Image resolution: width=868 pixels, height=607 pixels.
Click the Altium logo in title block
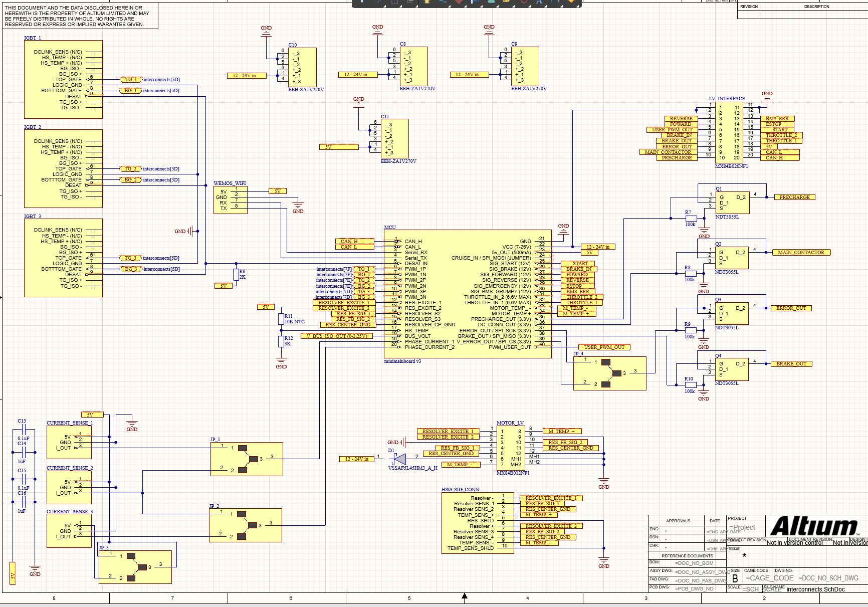pyautogui.click(x=814, y=527)
